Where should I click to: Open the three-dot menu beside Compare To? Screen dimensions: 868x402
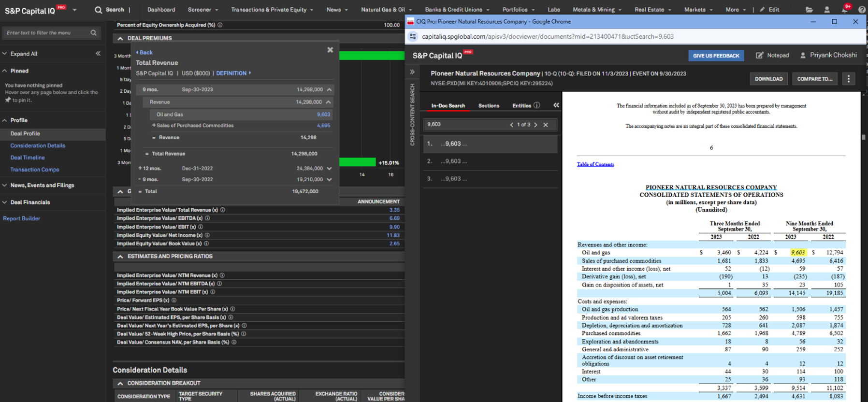click(x=849, y=79)
